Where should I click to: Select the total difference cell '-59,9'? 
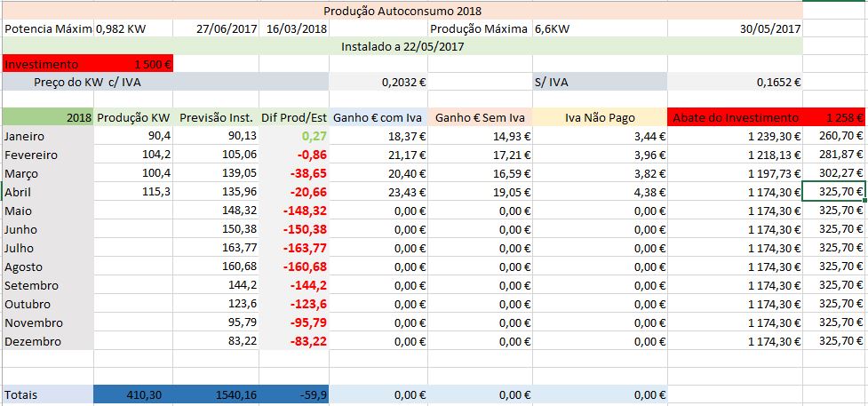tap(294, 395)
